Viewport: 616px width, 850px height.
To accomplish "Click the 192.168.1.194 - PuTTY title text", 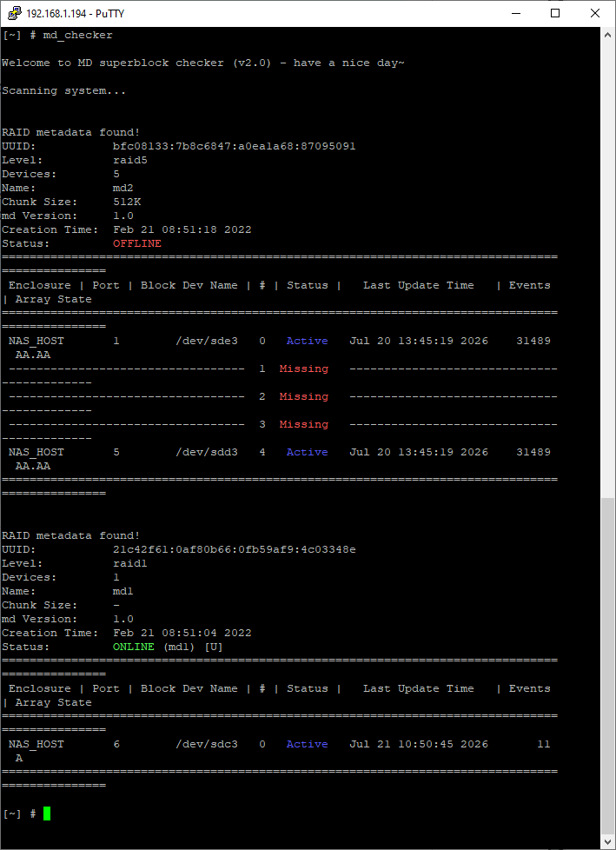I will click(76, 14).
